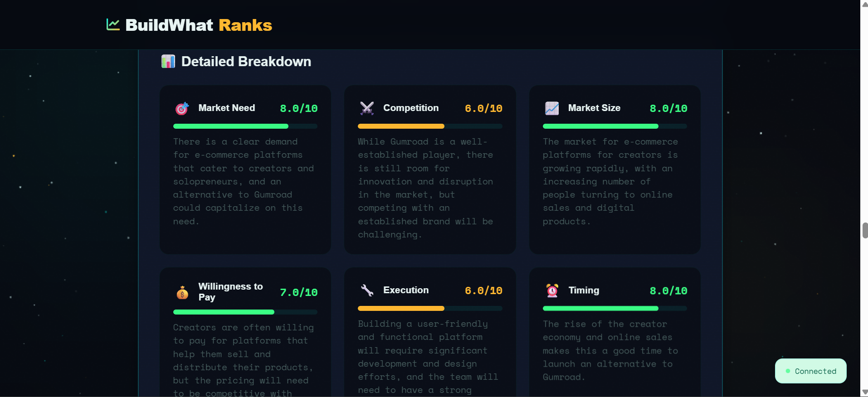This screenshot has height=397, width=868.
Task: Click the Market Size 8.0/10 score
Action: (668, 108)
